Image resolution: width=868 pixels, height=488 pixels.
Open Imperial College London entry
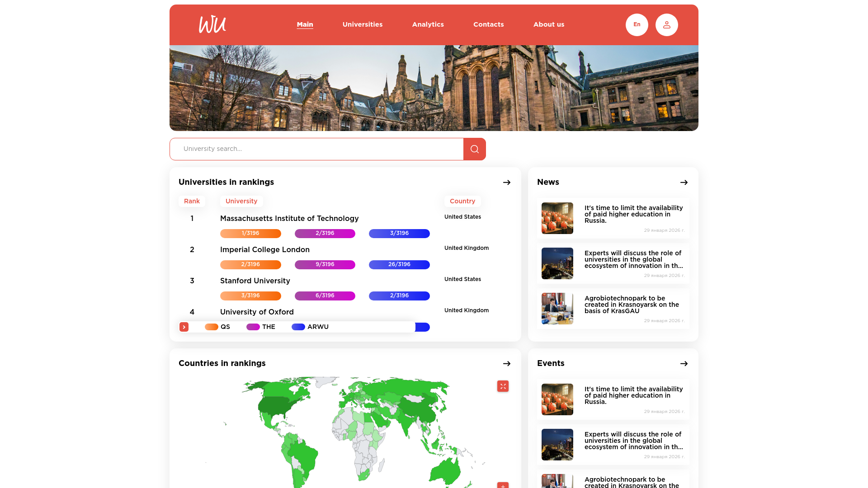[x=265, y=250]
